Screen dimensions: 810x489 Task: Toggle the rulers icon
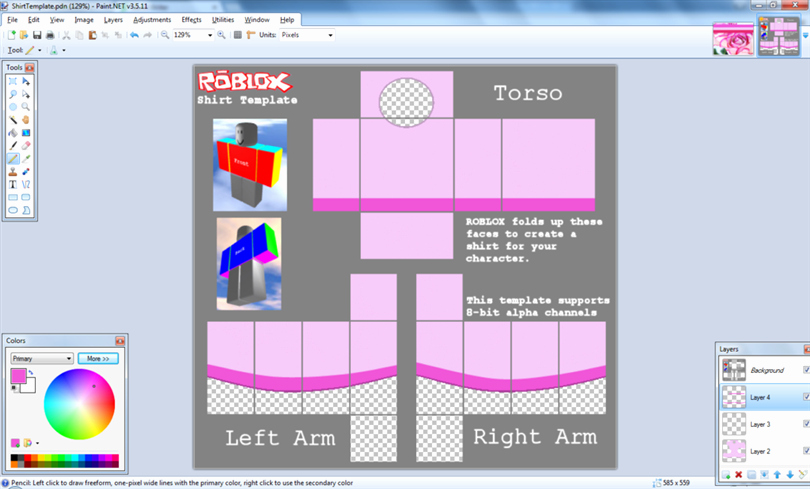(x=251, y=35)
